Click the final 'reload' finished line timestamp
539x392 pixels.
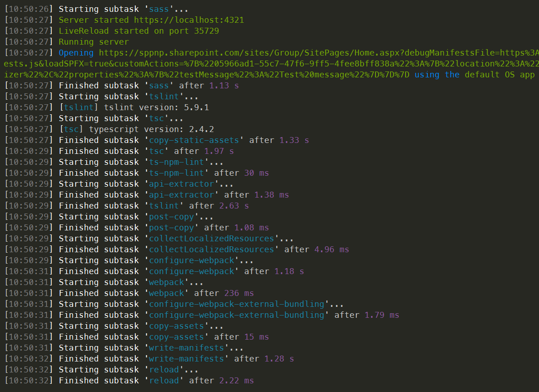click(29, 381)
